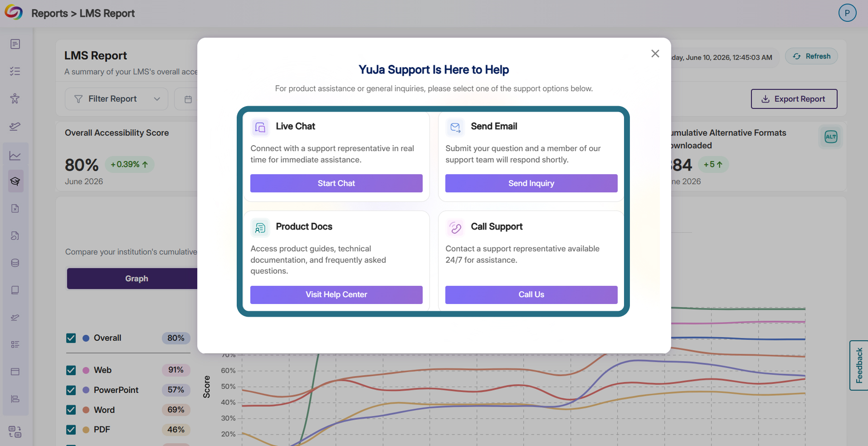This screenshot has width=868, height=446.
Task: Uncheck the PDF series checkbox
Action: (x=71, y=430)
